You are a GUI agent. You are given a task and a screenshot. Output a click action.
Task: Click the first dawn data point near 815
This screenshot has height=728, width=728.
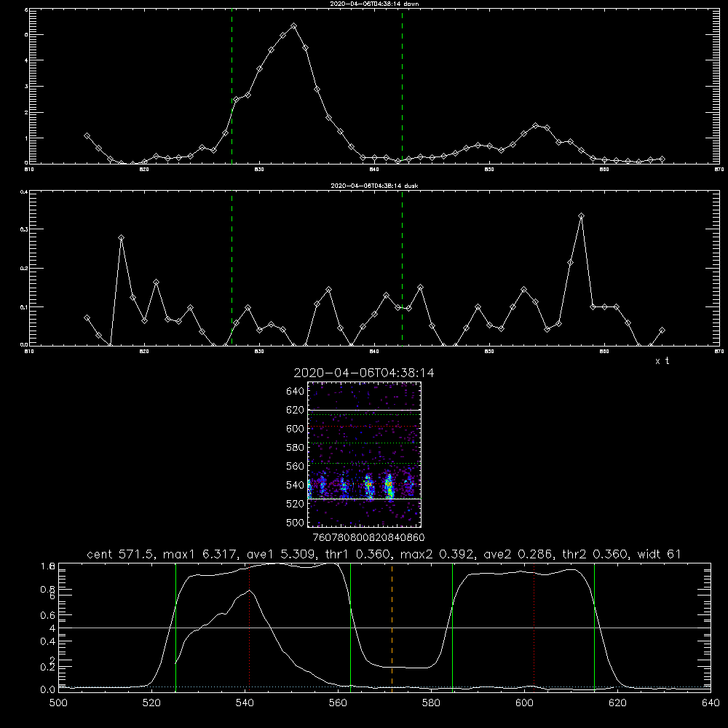pos(87,135)
